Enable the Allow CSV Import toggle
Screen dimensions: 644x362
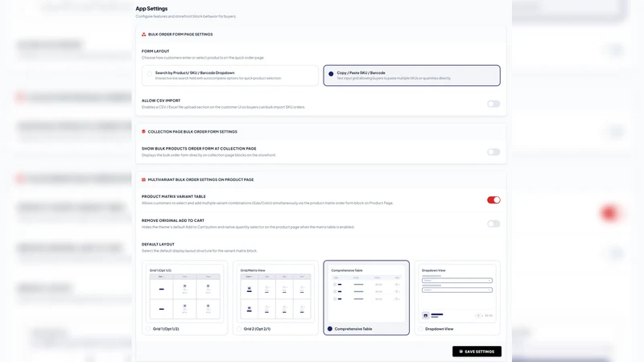(493, 104)
